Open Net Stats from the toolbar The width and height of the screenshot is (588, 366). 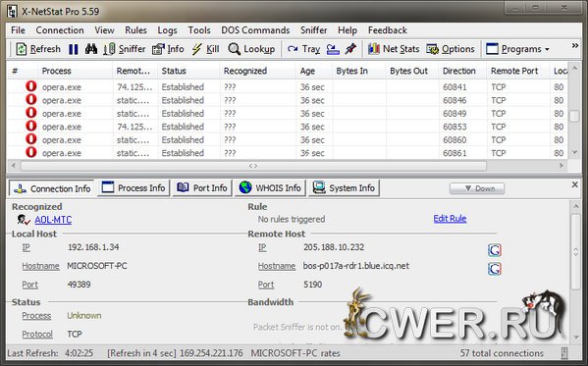pyautogui.click(x=394, y=49)
